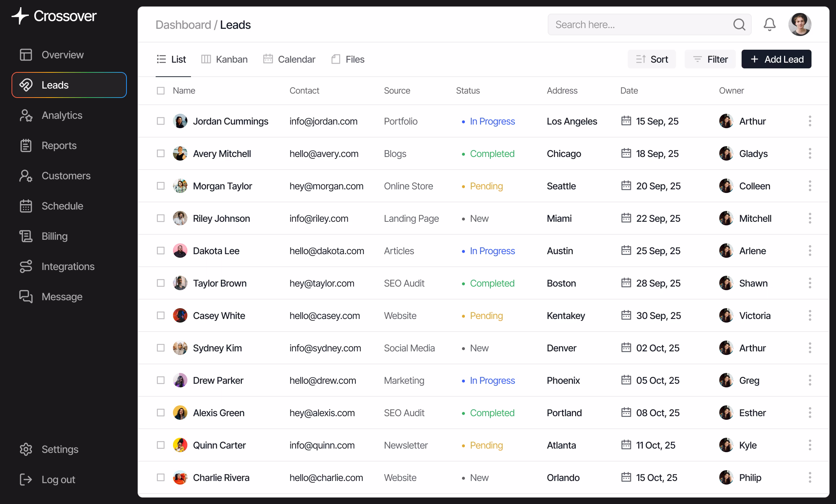Navigate to Dashboard via breadcrumb link

click(183, 24)
